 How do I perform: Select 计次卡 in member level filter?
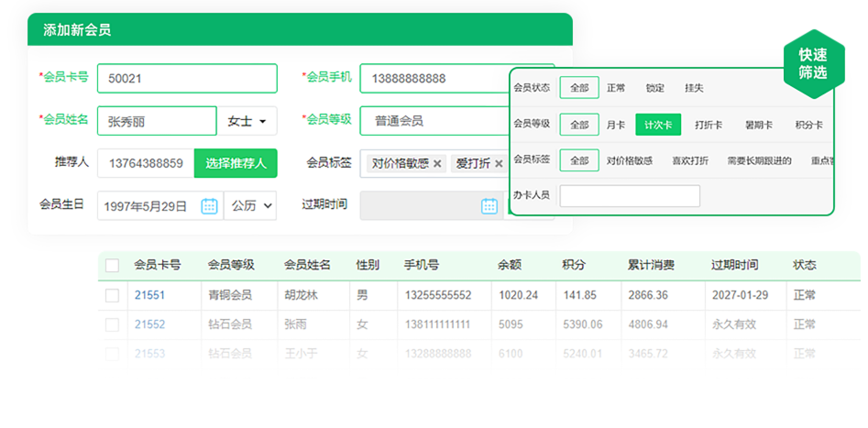click(658, 125)
